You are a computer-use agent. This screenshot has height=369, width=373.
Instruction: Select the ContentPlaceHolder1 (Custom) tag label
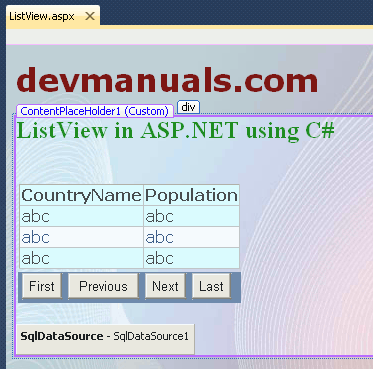[95, 111]
